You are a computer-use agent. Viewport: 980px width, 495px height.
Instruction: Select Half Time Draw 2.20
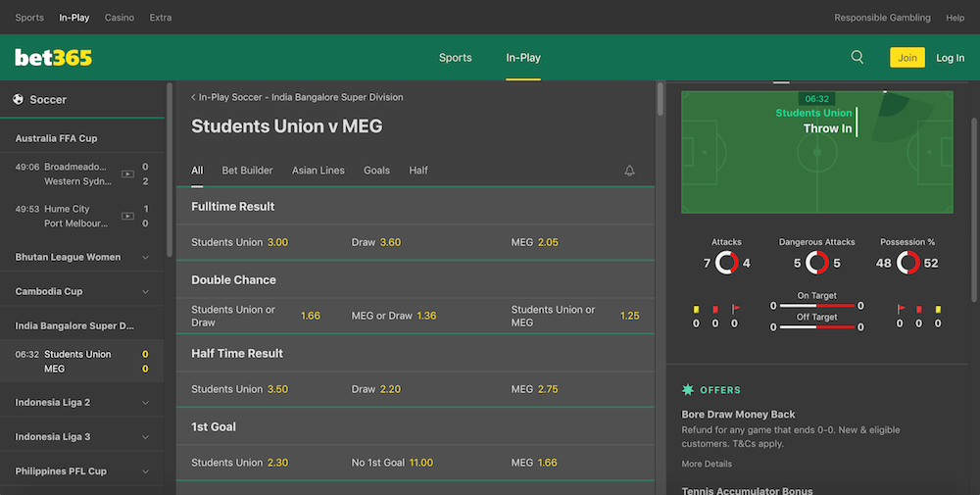416,389
